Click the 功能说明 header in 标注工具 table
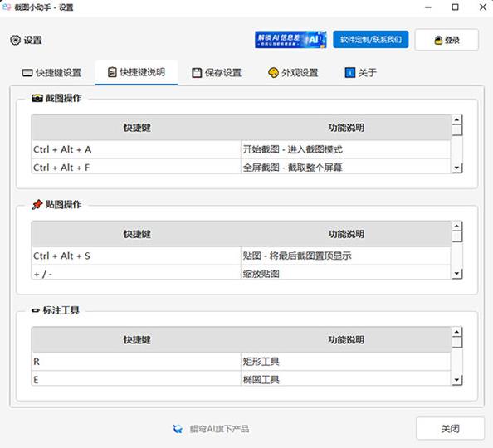 (x=346, y=340)
